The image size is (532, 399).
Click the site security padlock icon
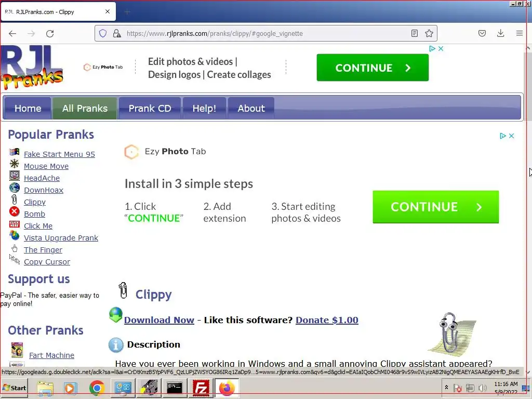coord(117,33)
